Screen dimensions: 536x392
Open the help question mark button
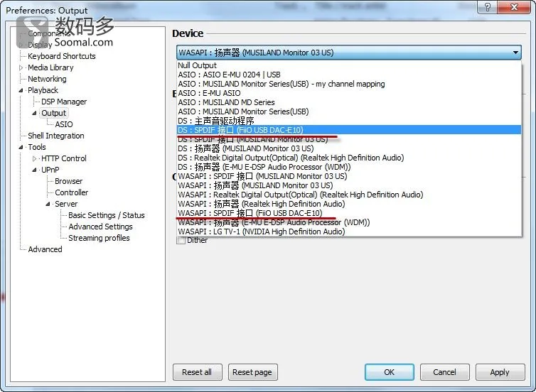pyautogui.click(x=488, y=7)
